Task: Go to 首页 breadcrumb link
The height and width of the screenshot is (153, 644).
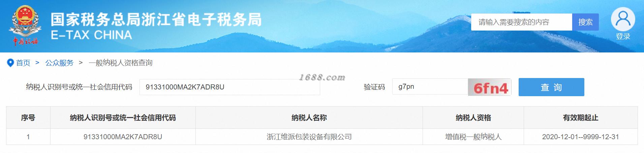Action: [x=23, y=63]
